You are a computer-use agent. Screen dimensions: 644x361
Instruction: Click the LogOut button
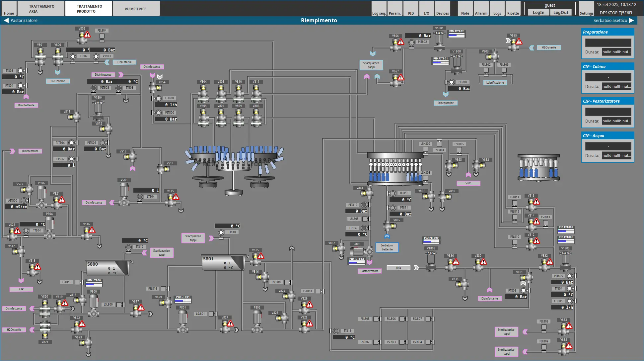tap(561, 12)
